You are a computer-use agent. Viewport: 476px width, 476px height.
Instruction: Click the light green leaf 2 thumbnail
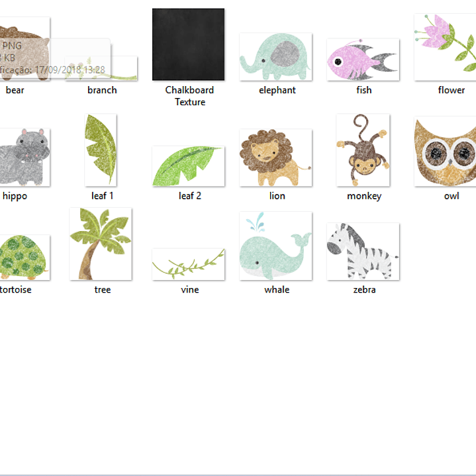click(189, 166)
